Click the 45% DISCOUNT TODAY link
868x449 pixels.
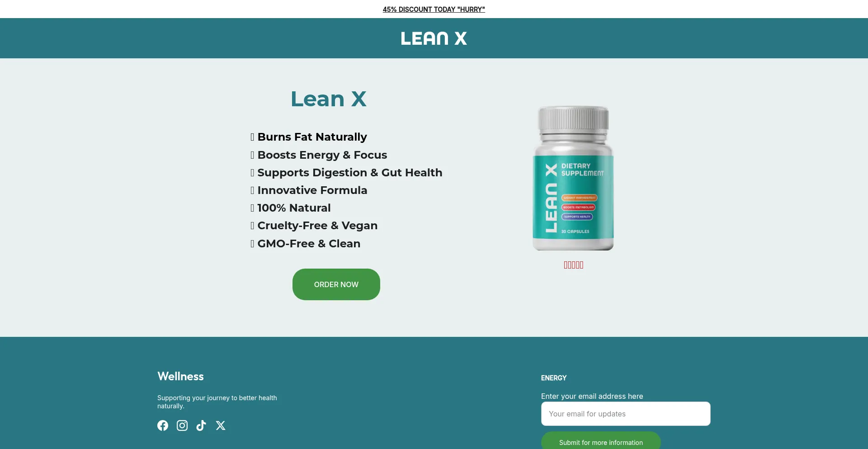tap(434, 9)
